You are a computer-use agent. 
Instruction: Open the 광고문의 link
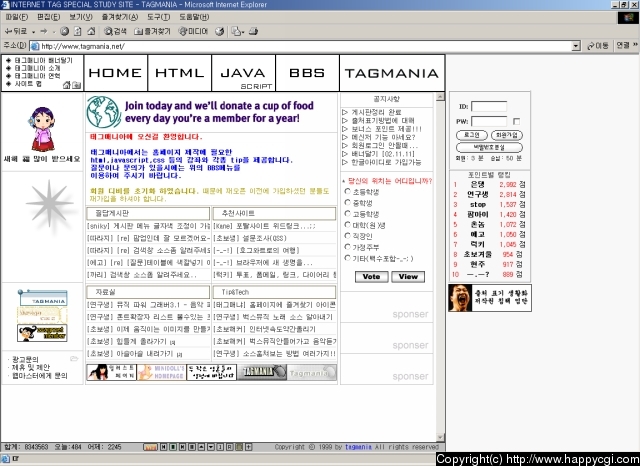pyautogui.click(x=25, y=359)
